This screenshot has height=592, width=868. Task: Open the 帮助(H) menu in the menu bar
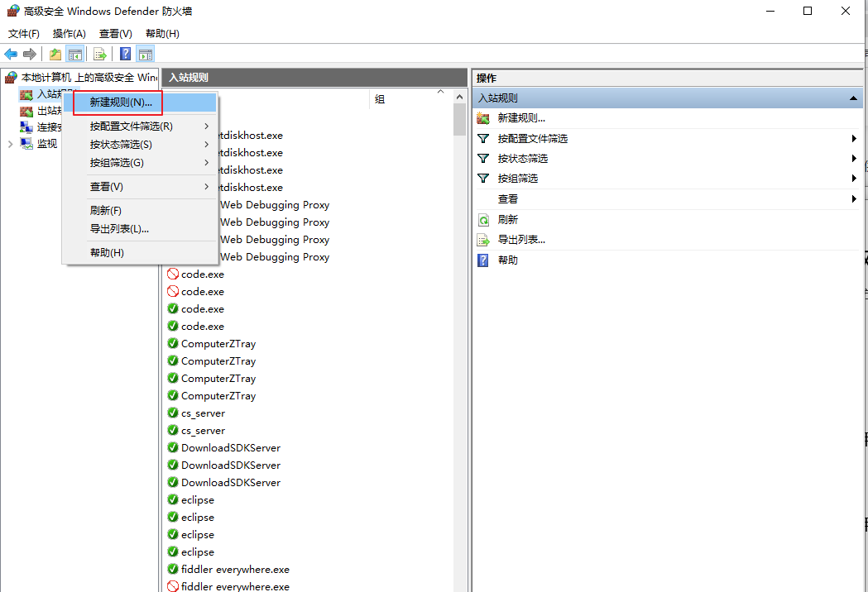[x=162, y=34]
